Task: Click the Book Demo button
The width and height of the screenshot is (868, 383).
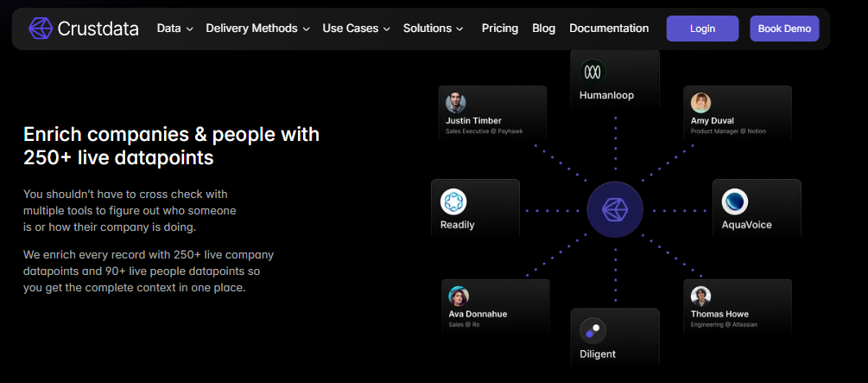Action: point(784,29)
